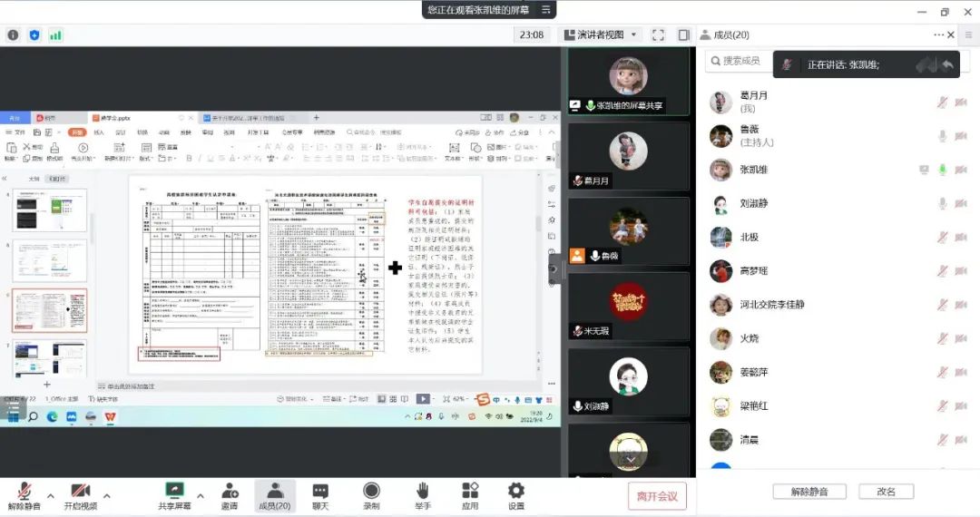This screenshot has width=980, height=517.
Task: Toggle microphone with 解除静音 button
Action: 24,495
